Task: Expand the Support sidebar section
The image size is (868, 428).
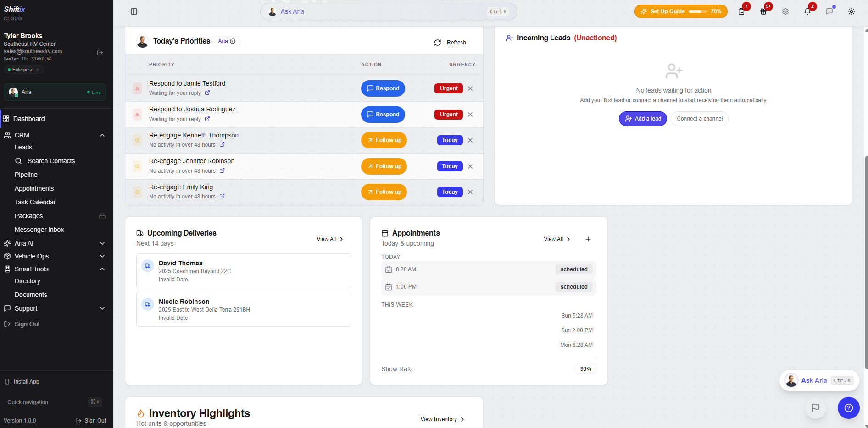Action: 102,308
